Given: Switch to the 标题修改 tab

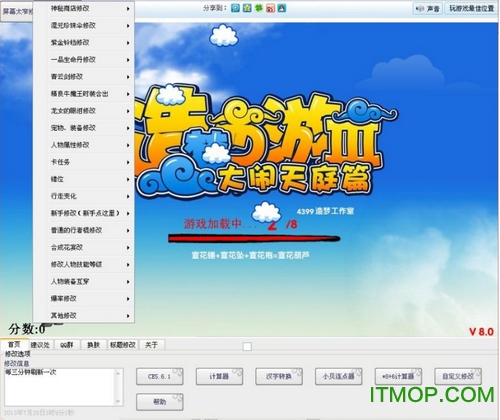Looking at the screenshot, I should (x=123, y=345).
